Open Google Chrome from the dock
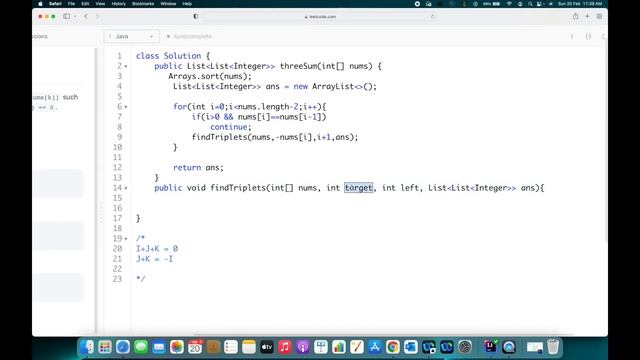The width and height of the screenshot is (640, 360). click(x=392, y=347)
